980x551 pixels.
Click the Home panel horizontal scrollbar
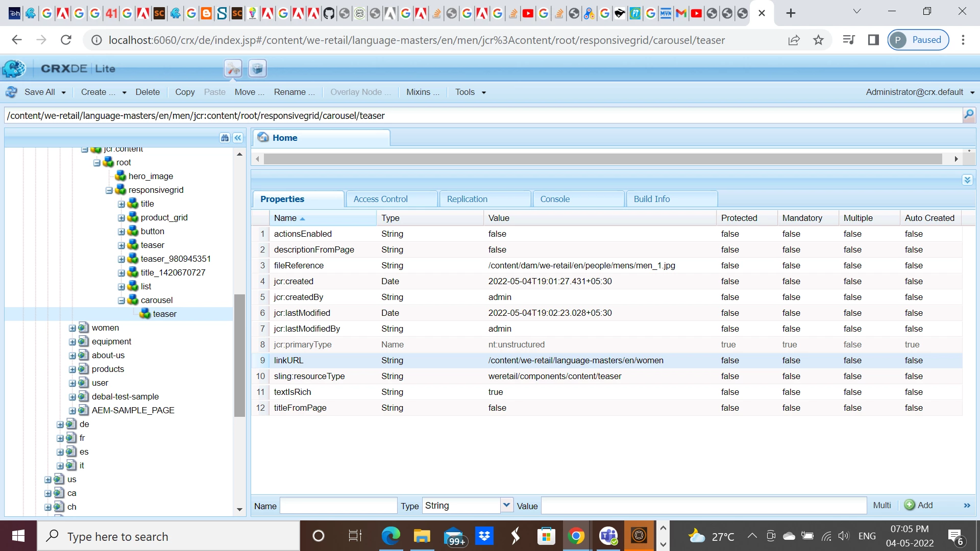click(x=602, y=159)
